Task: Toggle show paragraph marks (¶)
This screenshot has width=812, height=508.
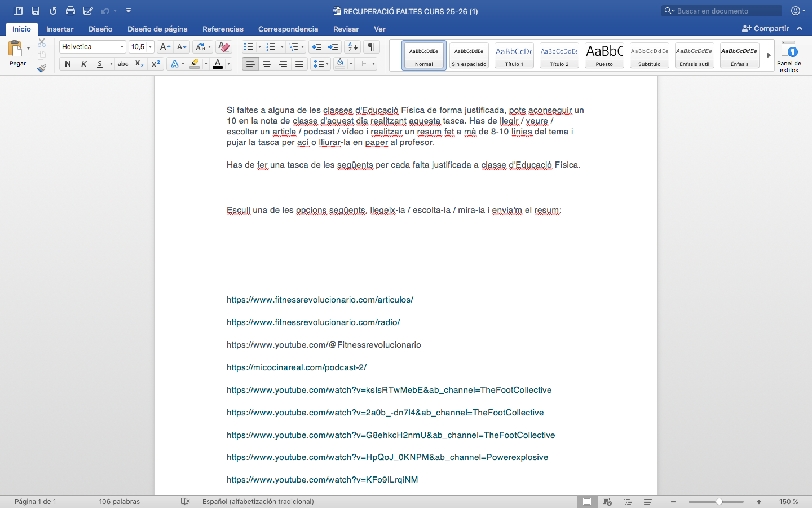Action: (371, 47)
